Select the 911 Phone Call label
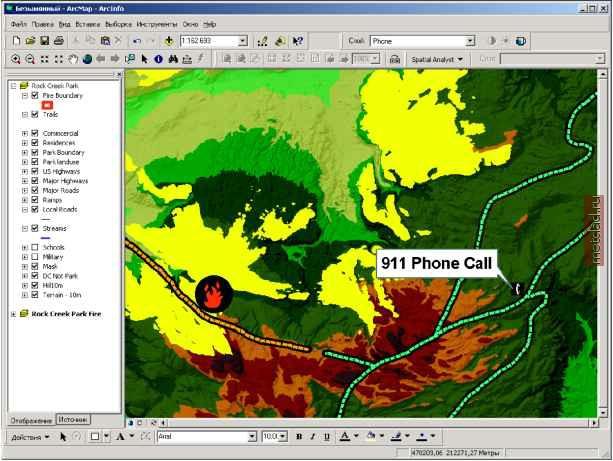Image resolution: width=613 pixels, height=461 pixels. [441, 264]
